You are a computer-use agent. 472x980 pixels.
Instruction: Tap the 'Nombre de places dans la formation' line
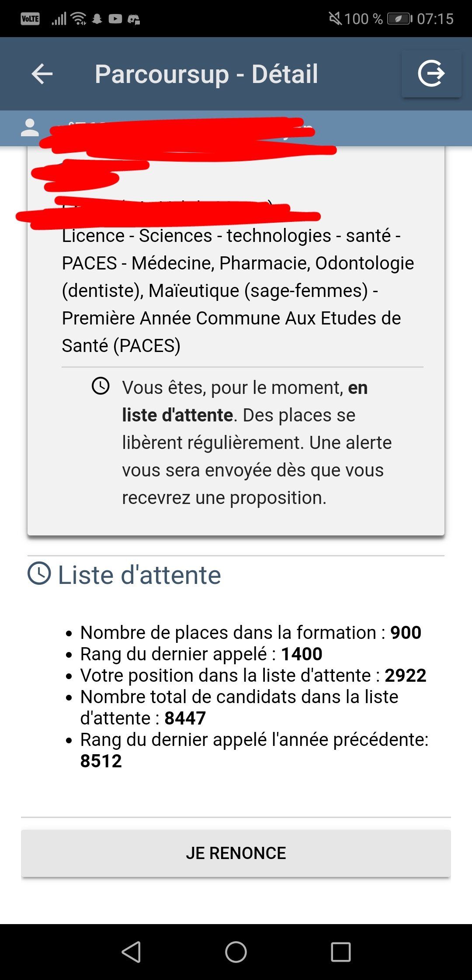point(250,632)
